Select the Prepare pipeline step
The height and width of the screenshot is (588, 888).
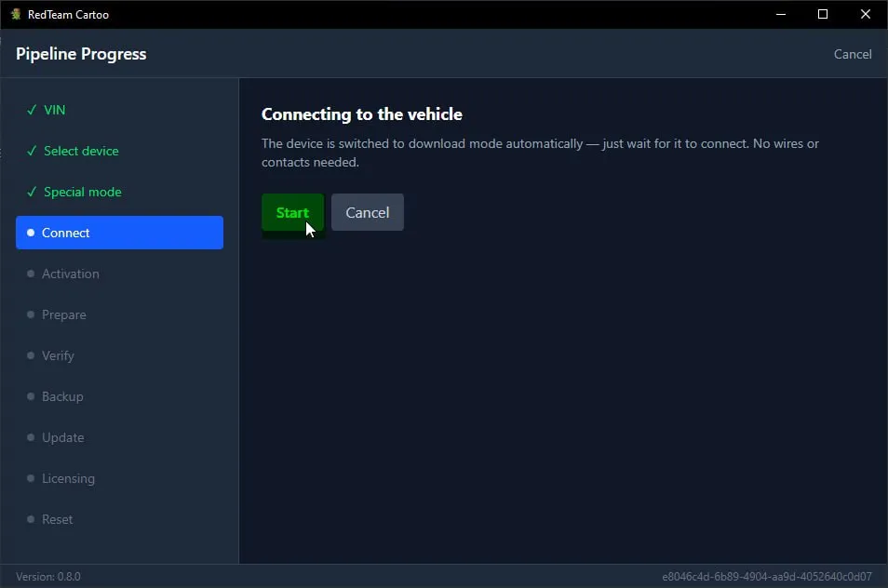[x=119, y=314]
